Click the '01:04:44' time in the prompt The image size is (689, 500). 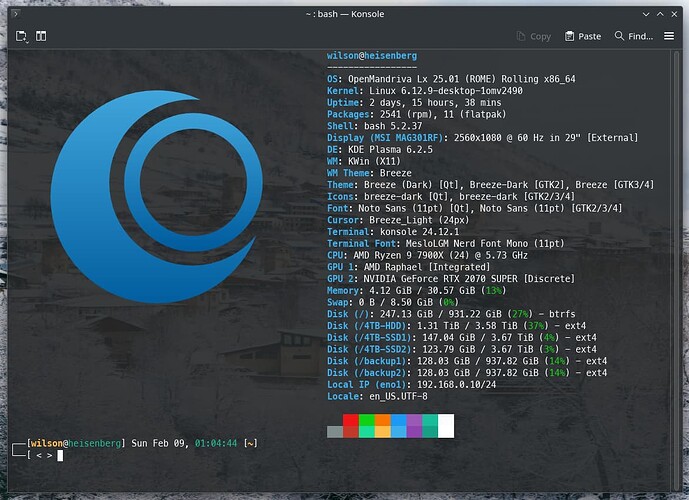pos(216,444)
